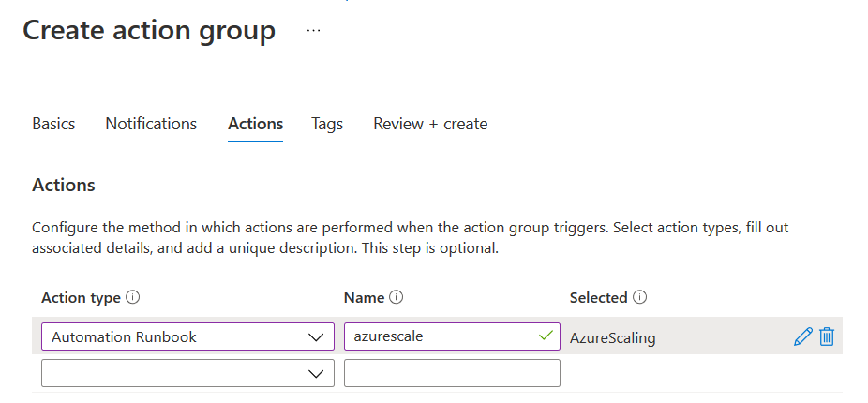Click the green validation checkmark
868x403 pixels.
point(546,336)
